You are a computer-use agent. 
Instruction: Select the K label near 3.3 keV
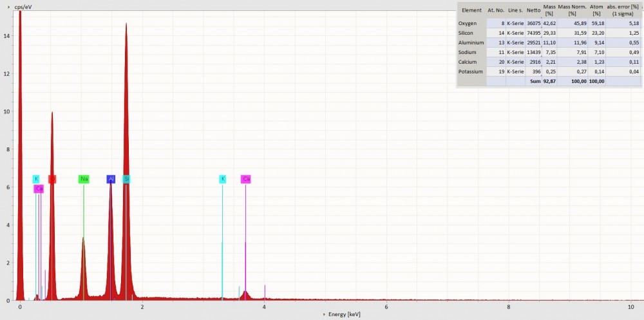tap(223, 179)
